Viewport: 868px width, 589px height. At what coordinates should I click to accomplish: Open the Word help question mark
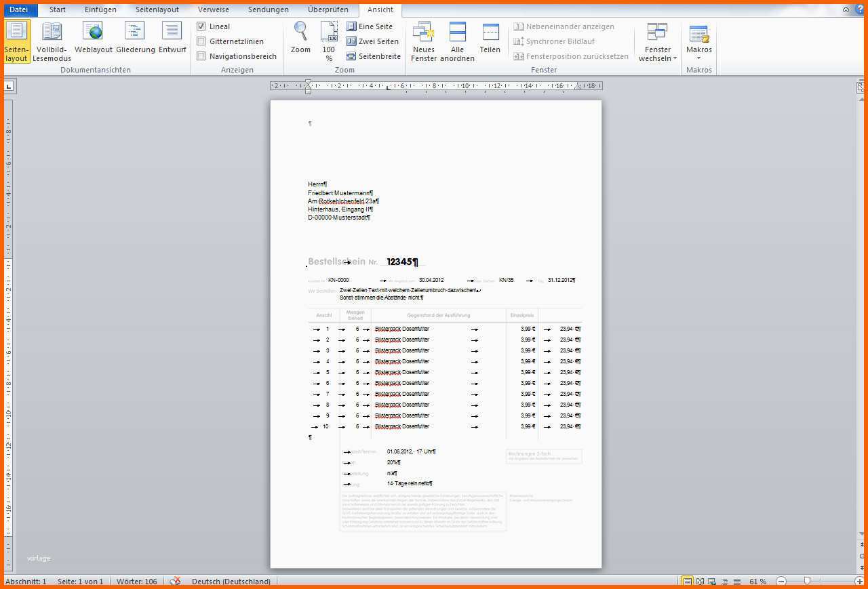[x=860, y=9]
